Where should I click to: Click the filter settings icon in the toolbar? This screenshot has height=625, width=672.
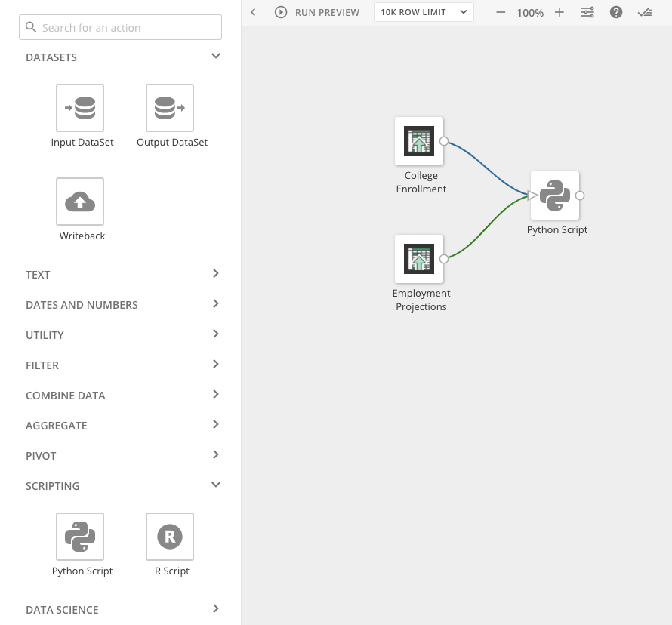(587, 12)
